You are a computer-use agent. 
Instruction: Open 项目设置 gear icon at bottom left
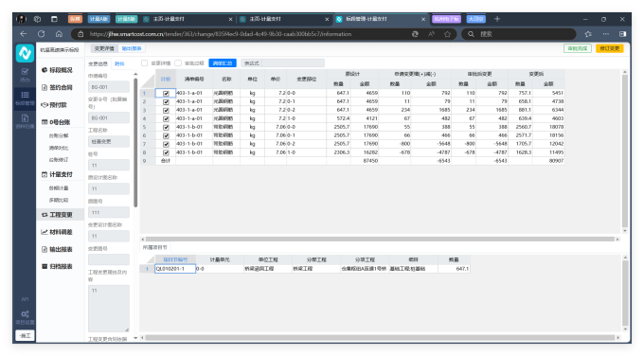(x=25, y=317)
